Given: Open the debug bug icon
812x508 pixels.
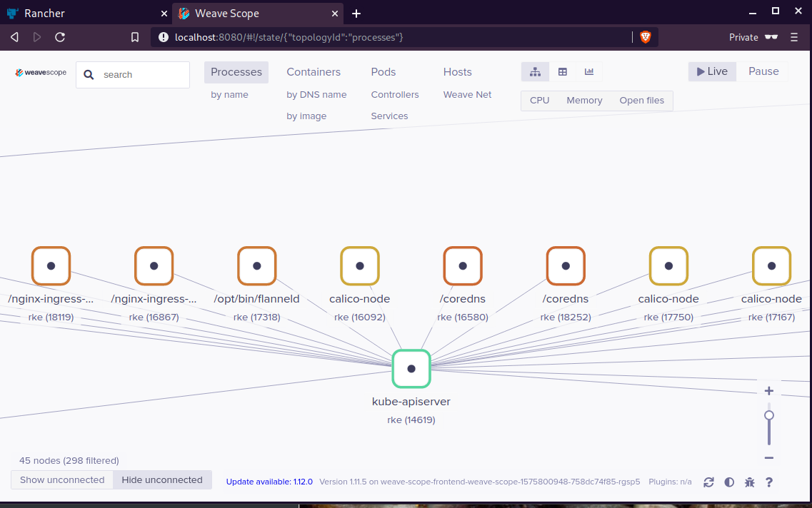Looking at the screenshot, I should [x=749, y=482].
